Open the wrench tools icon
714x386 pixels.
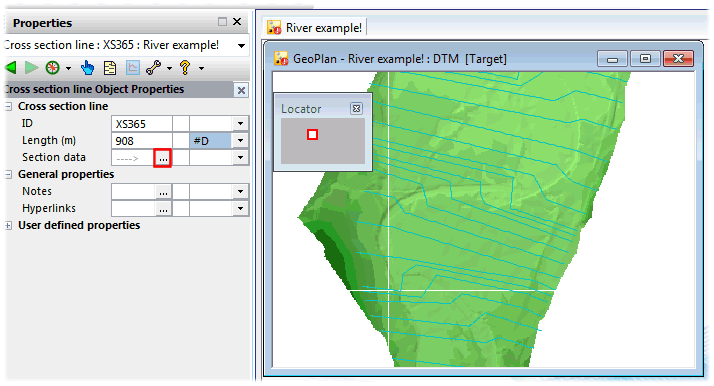pyautogui.click(x=153, y=68)
